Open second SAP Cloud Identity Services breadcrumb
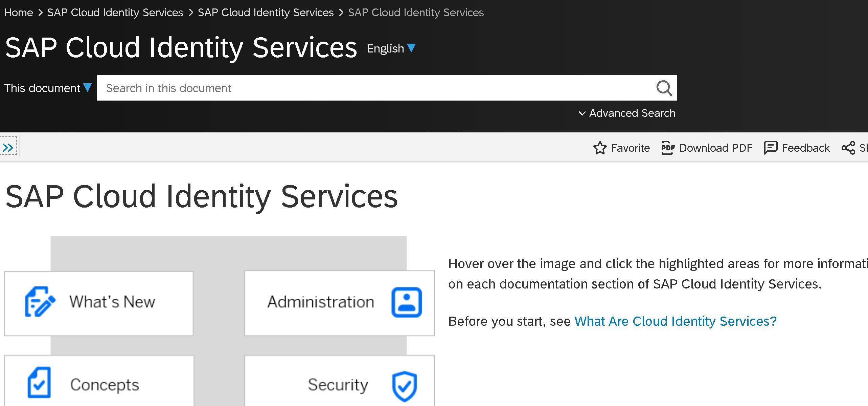Image resolution: width=868 pixels, height=406 pixels. point(266,13)
